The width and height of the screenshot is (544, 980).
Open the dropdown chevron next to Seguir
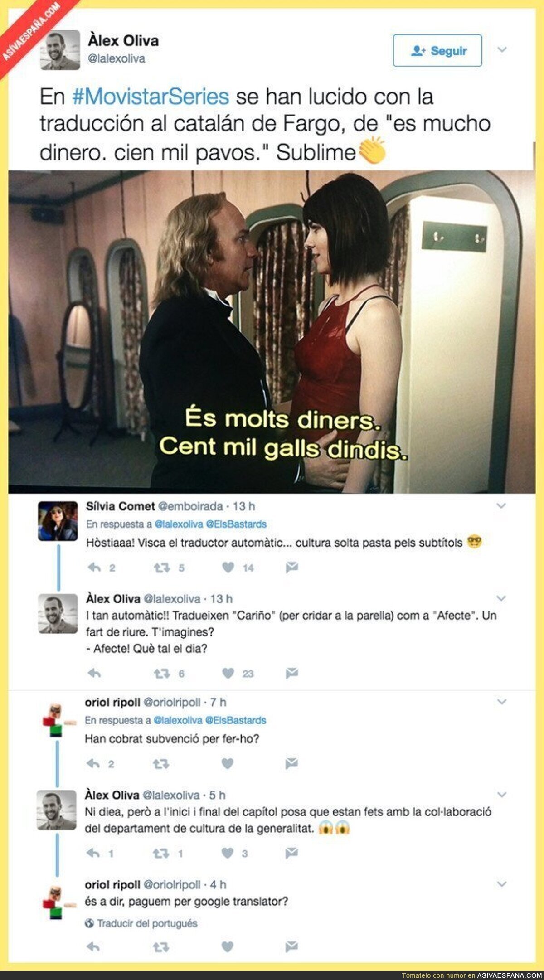pos(502,49)
